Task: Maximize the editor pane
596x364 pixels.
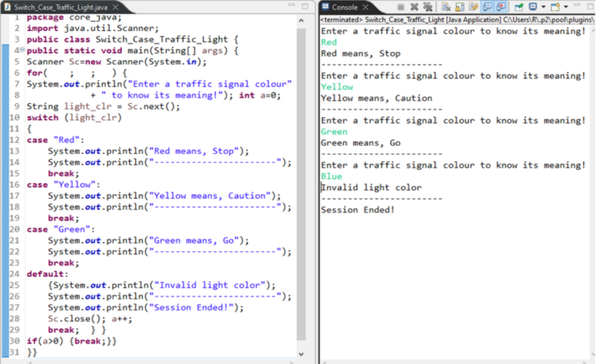Action: (x=305, y=6)
